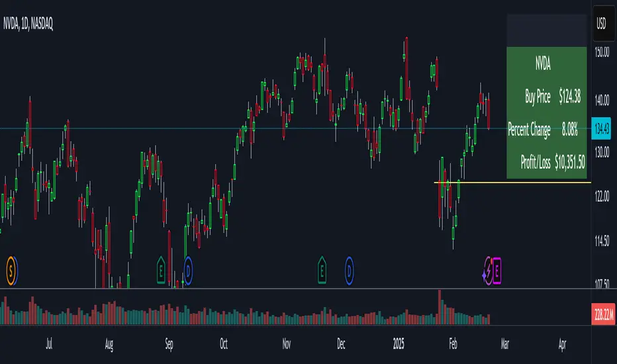
Task: Click the Oct label on the time axis
Action: pos(224,344)
